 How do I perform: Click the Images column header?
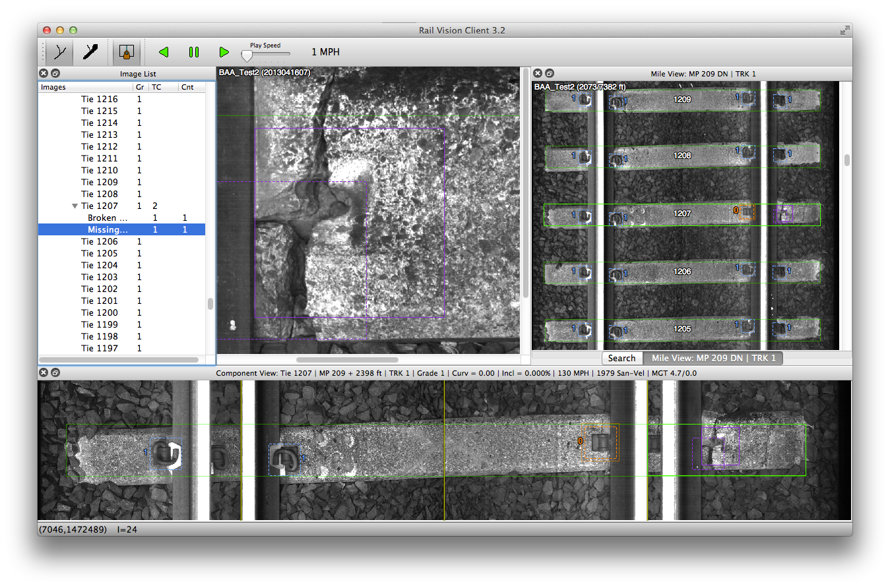click(53, 87)
